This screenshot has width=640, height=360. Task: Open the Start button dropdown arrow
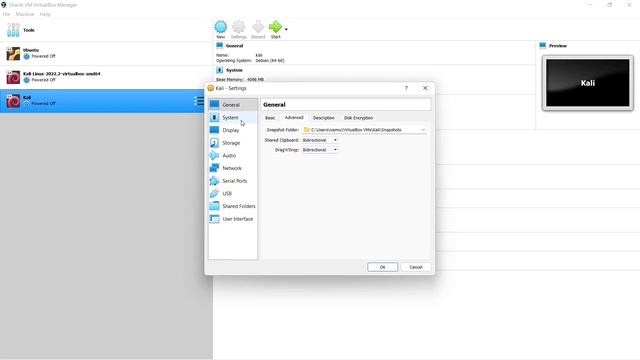tap(286, 29)
